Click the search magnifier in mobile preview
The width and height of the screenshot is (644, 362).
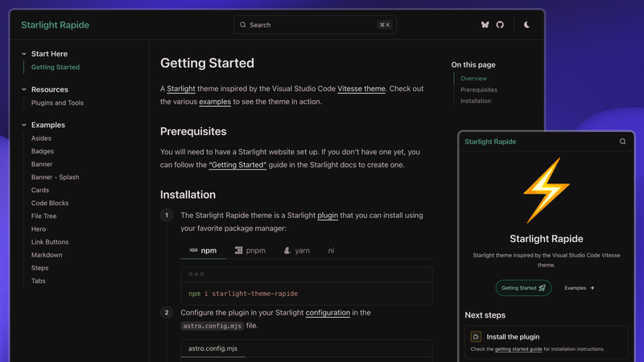click(622, 142)
